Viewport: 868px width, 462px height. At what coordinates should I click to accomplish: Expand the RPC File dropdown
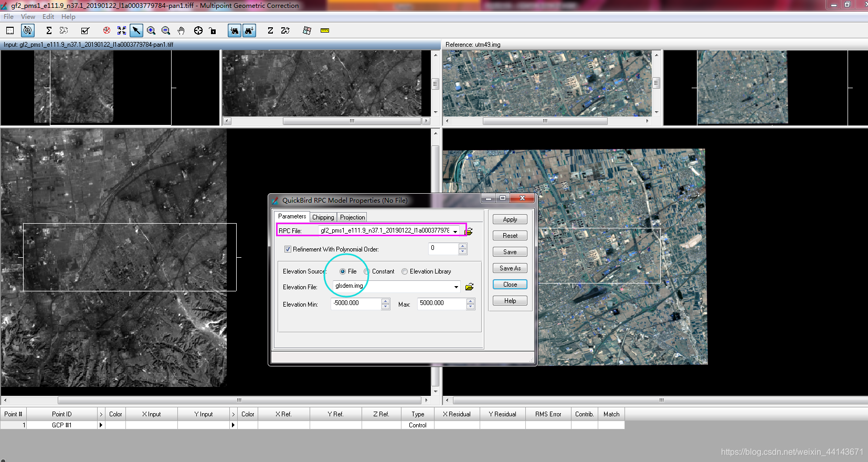coord(456,231)
